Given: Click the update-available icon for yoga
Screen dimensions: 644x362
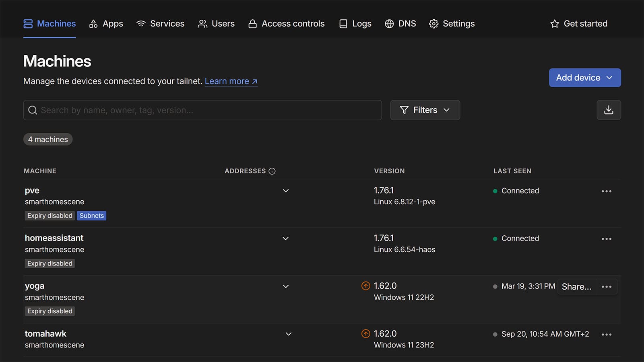Looking at the screenshot, I should pyautogui.click(x=365, y=286).
